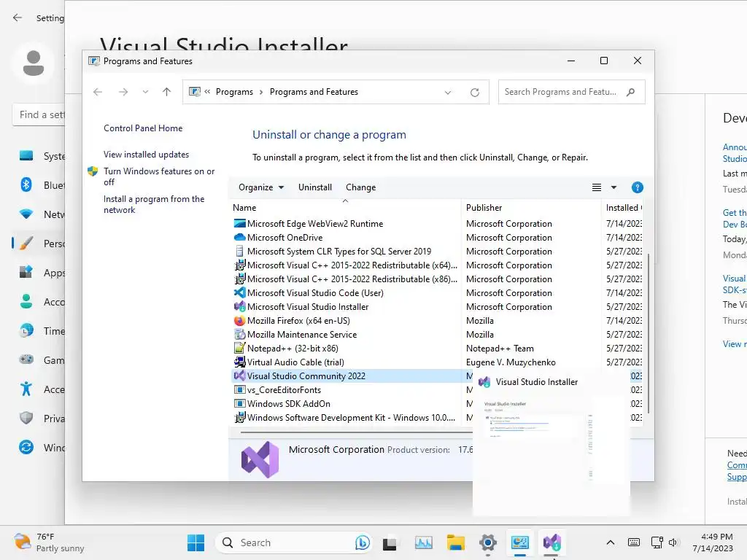Click Visual Studio Installer taskbar icon
Viewport: 747px width, 560px height.
point(551,542)
